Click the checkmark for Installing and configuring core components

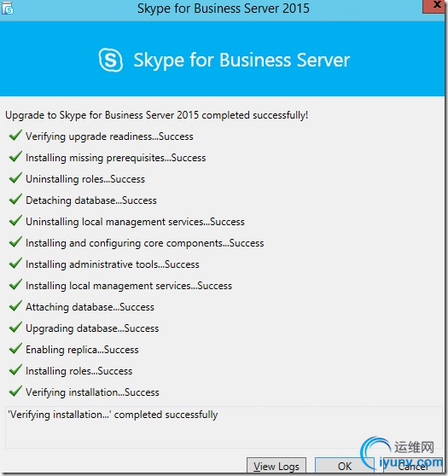click(15, 242)
